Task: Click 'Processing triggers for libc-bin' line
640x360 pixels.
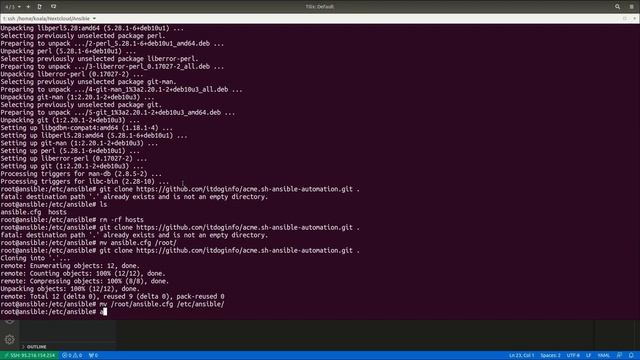Action: 84,182
